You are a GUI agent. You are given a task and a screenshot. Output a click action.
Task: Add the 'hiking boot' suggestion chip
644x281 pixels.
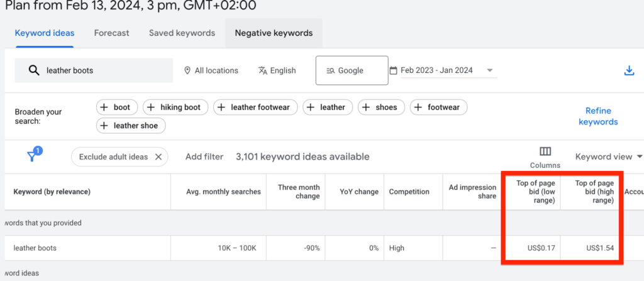tap(174, 107)
